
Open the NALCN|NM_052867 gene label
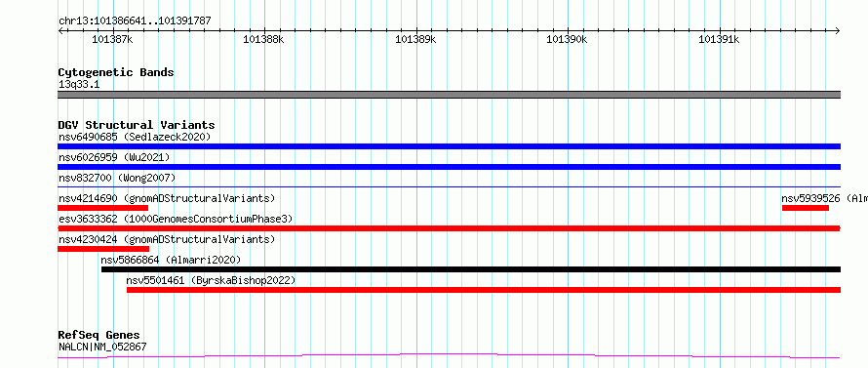coord(102,348)
